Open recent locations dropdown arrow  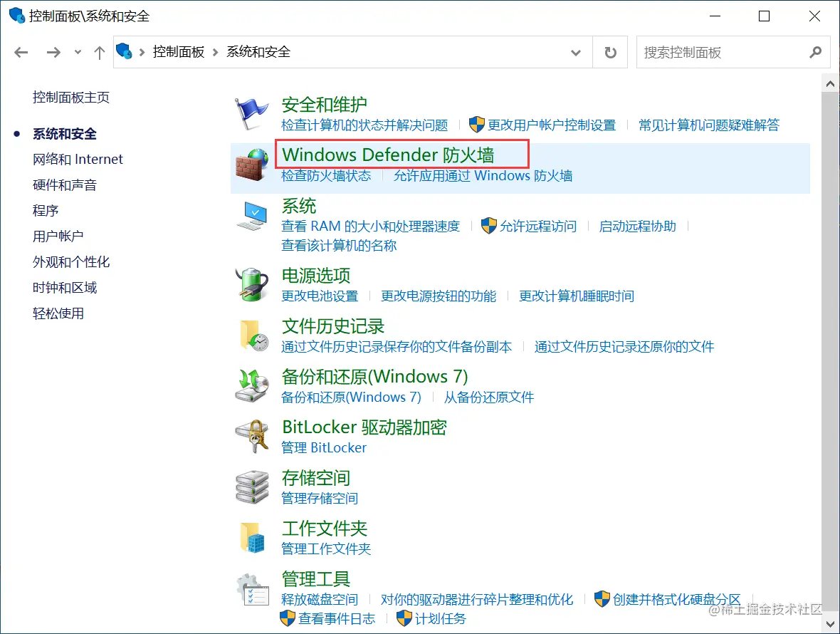78,53
